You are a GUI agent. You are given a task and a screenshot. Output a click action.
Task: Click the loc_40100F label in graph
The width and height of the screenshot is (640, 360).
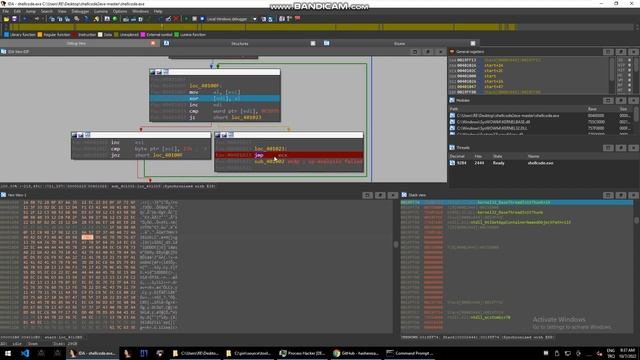pyautogui.click(x=206, y=86)
